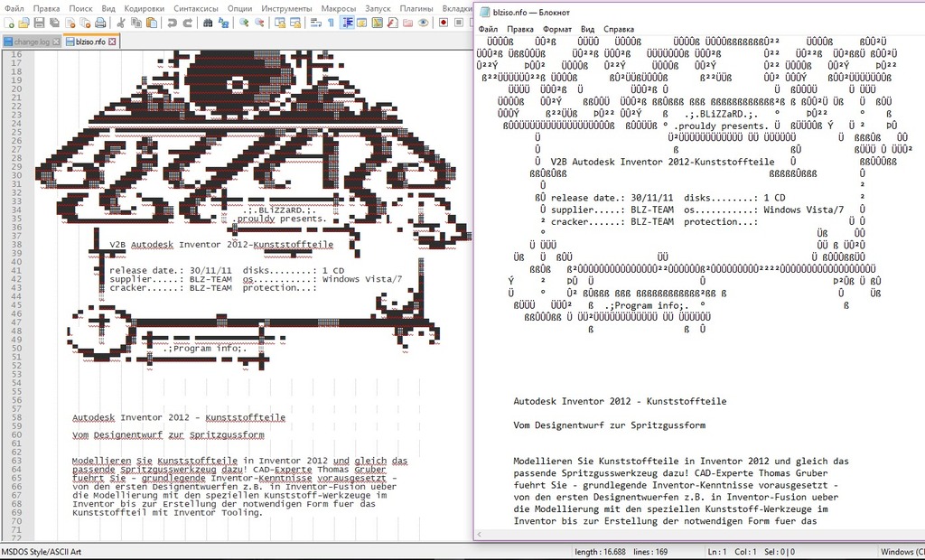Select the blziso.nfo tab
This screenshot has height=560, width=925.
[91, 42]
